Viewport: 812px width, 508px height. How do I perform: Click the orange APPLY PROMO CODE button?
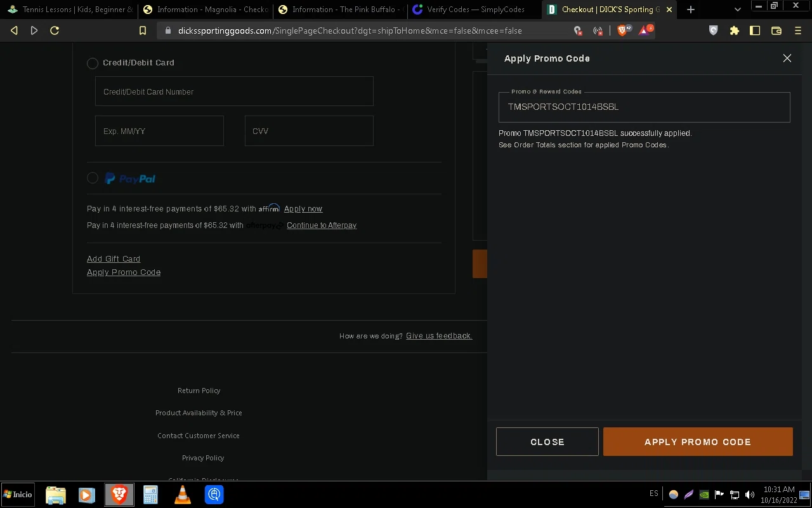(x=698, y=441)
